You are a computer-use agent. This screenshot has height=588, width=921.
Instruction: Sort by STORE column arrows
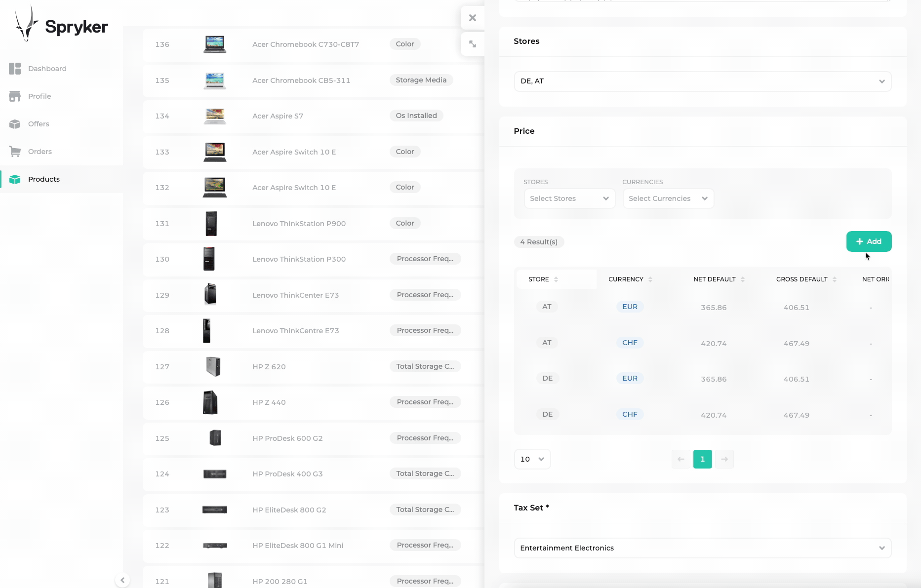(556, 279)
